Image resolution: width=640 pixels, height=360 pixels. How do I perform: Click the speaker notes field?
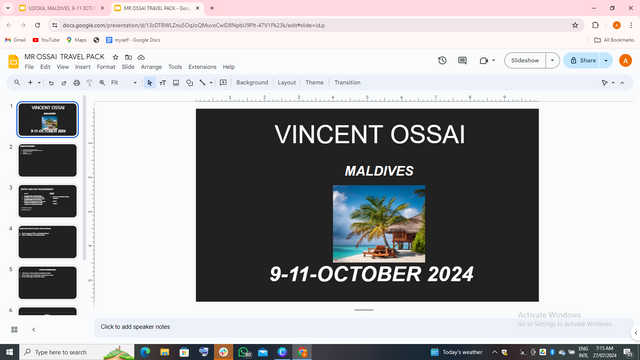(363, 327)
